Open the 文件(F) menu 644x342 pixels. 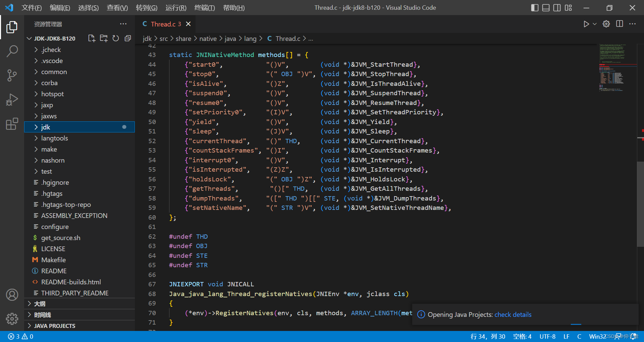click(x=32, y=8)
